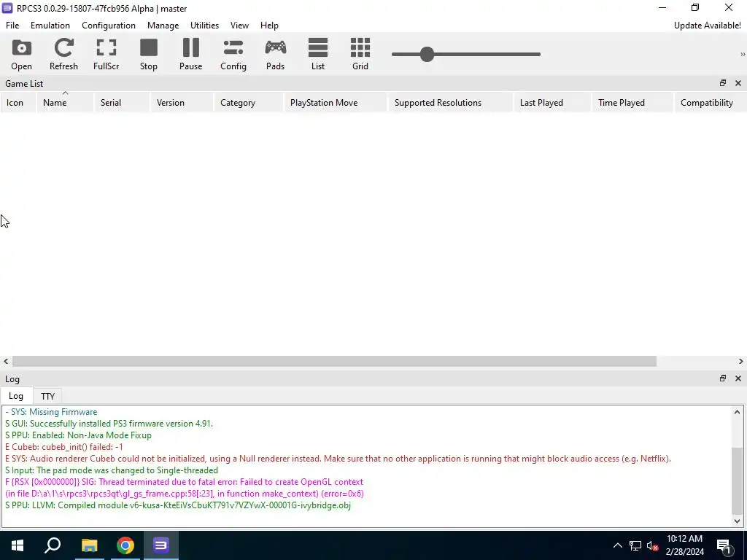
Task: Click the RPCS3 taskbar icon
Action: pos(161,545)
